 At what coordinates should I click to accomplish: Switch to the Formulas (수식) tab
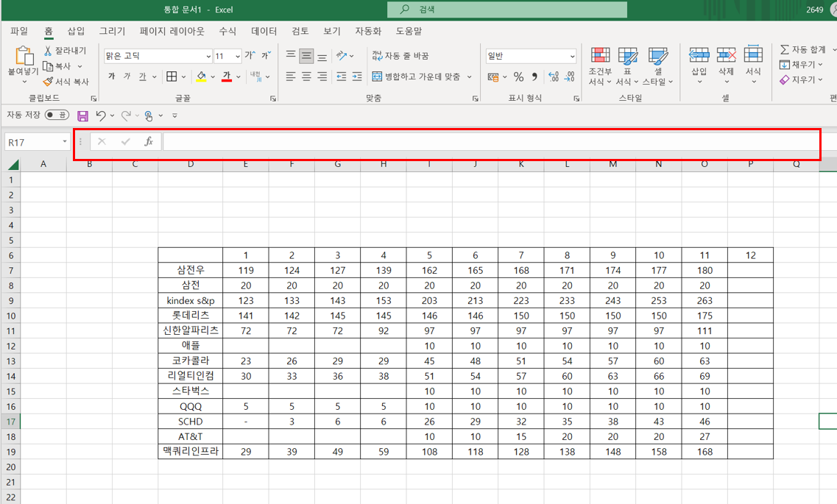(x=227, y=31)
